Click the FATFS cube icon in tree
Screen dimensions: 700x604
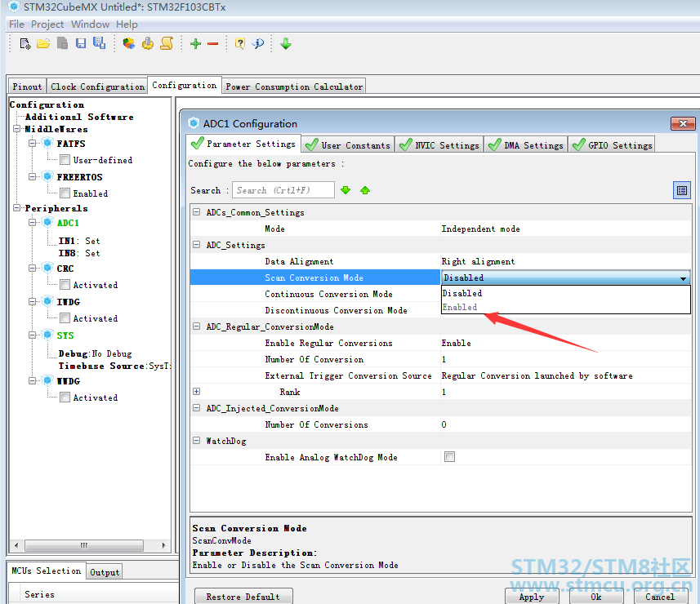(x=47, y=143)
